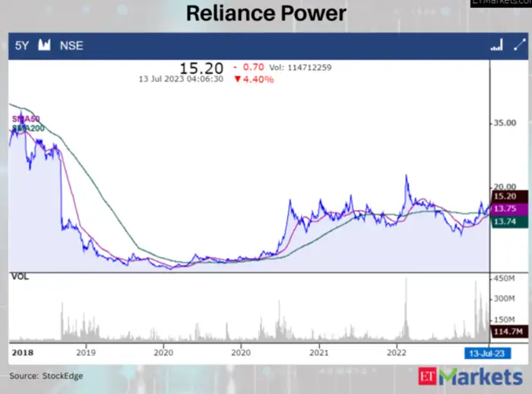Image resolution: width=532 pixels, height=394 pixels.
Task: Click the 114.7M volume value tag
Action: pos(505,332)
